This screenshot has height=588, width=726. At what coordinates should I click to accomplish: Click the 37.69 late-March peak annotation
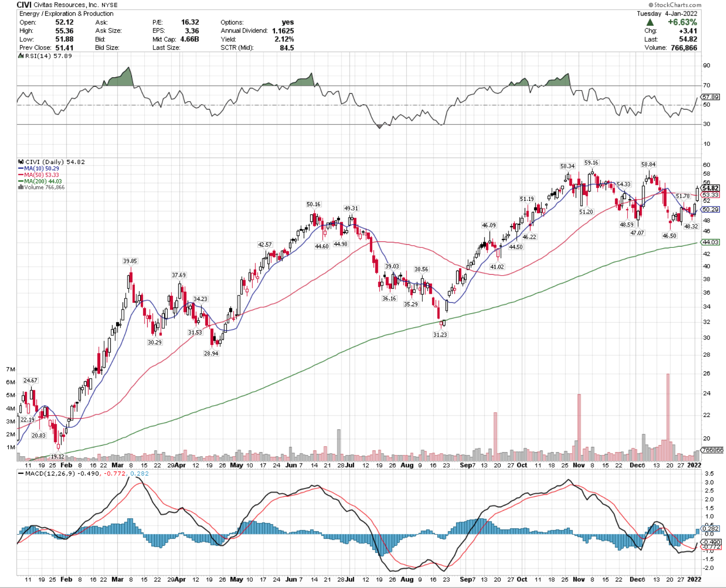[178, 275]
